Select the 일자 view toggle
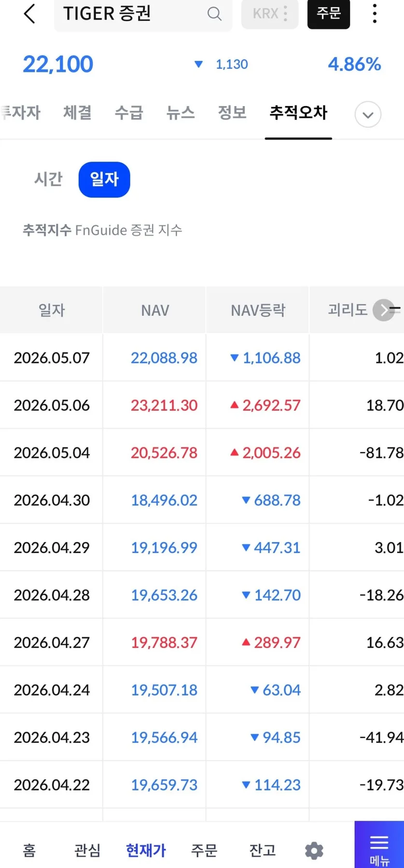 pyautogui.click(x=104, y=179)
